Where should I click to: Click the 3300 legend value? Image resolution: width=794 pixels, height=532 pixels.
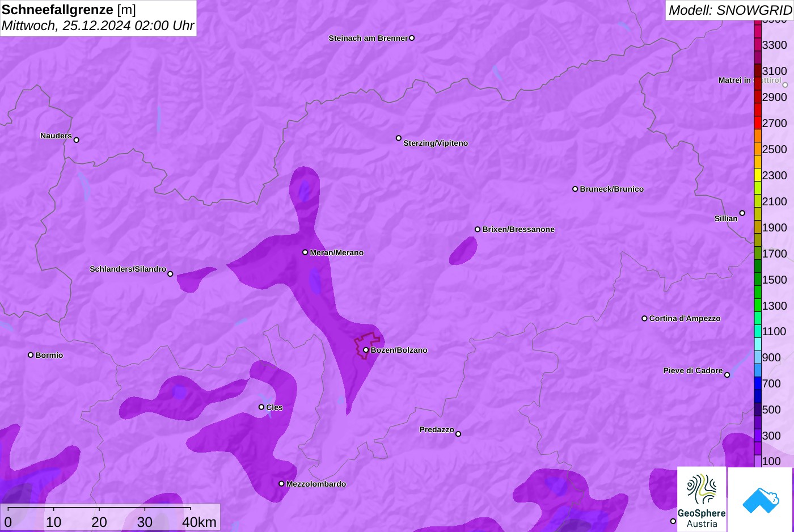(x=774, y=45)
